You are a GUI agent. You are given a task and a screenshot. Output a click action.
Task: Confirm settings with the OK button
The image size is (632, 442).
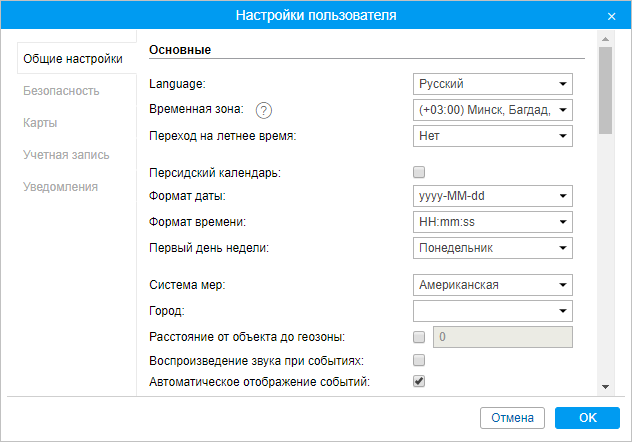click(587, 418)
